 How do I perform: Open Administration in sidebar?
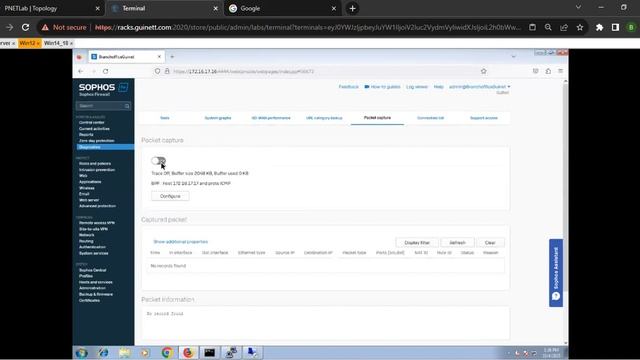(92, 288)
